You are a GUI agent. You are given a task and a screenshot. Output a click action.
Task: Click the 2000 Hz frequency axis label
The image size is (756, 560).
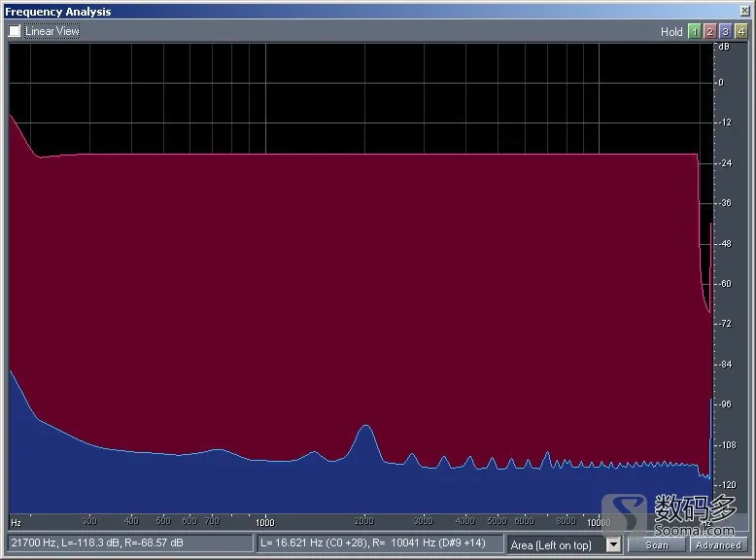coord(364,521)
